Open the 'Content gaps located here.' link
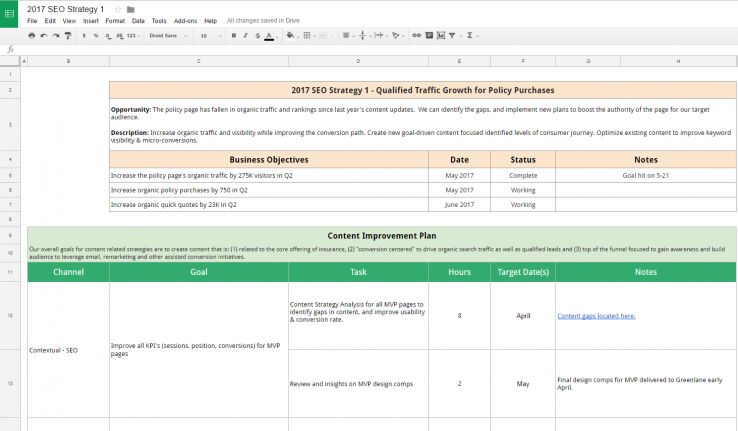738x431 pixels. tap(596, 316)
